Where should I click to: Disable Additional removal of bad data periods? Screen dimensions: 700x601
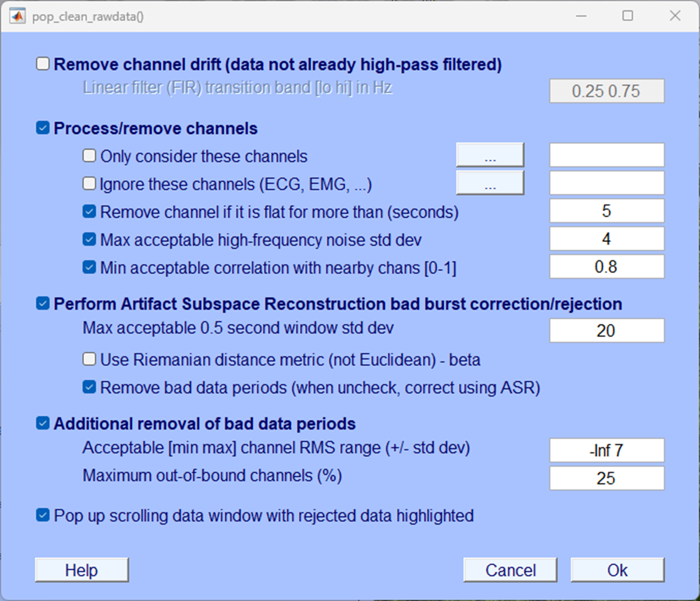[x=42, y=423]
